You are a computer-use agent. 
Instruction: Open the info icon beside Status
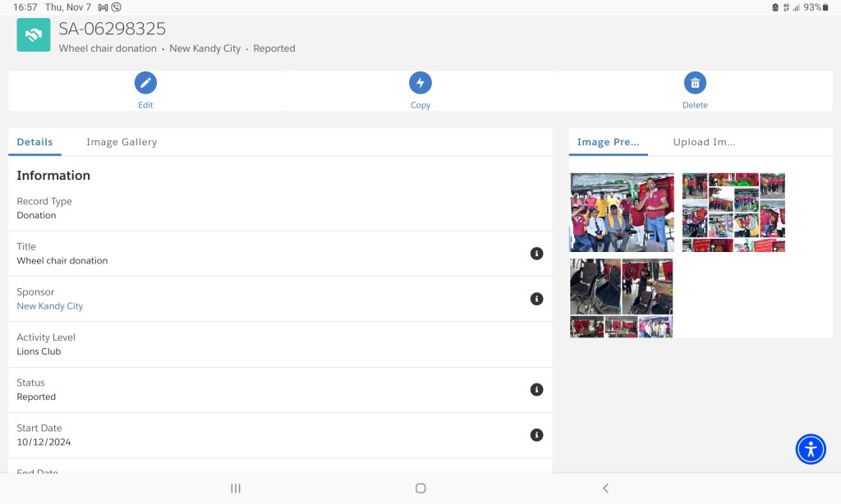pos(536,390)
